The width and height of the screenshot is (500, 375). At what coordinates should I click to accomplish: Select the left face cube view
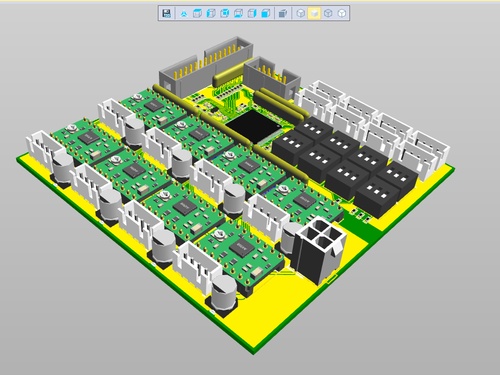tap(211, 13)
